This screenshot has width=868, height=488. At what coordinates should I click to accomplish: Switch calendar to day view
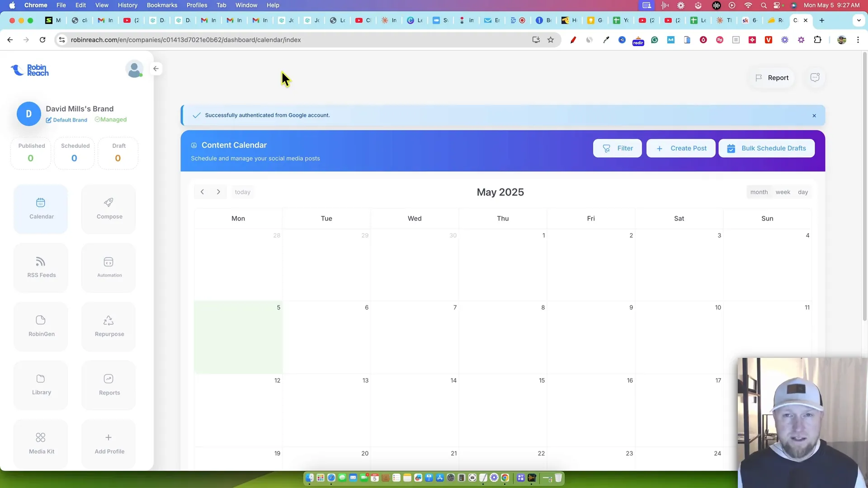(x=802, y=192)
